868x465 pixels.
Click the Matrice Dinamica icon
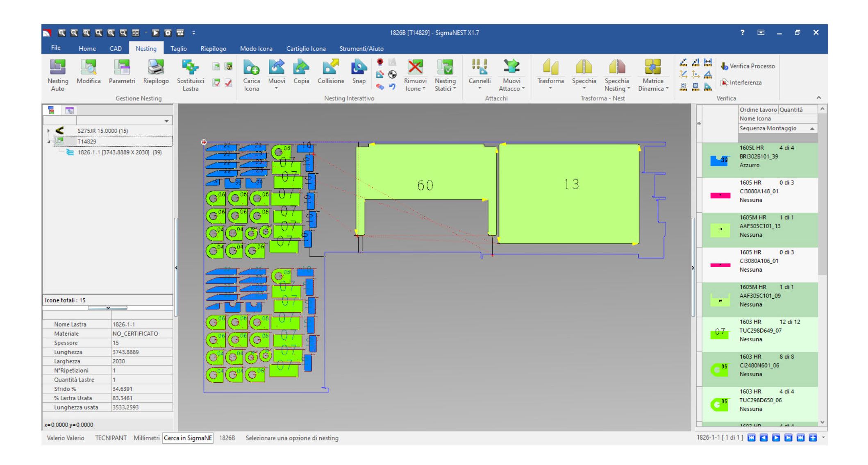tap(653, 67)
